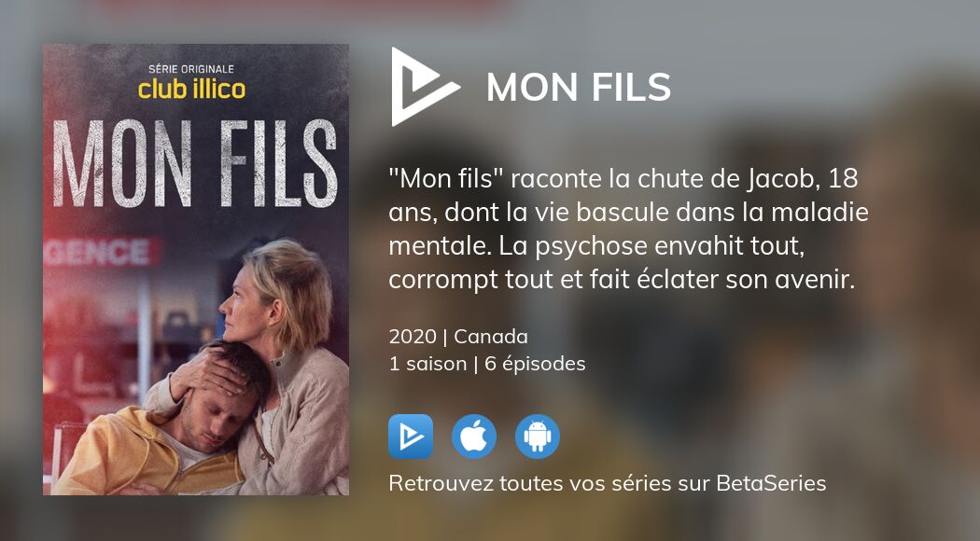Click the '1 saison | 6 épisodes' text
Screen dimensions: 980x541
tap(487, 364)
